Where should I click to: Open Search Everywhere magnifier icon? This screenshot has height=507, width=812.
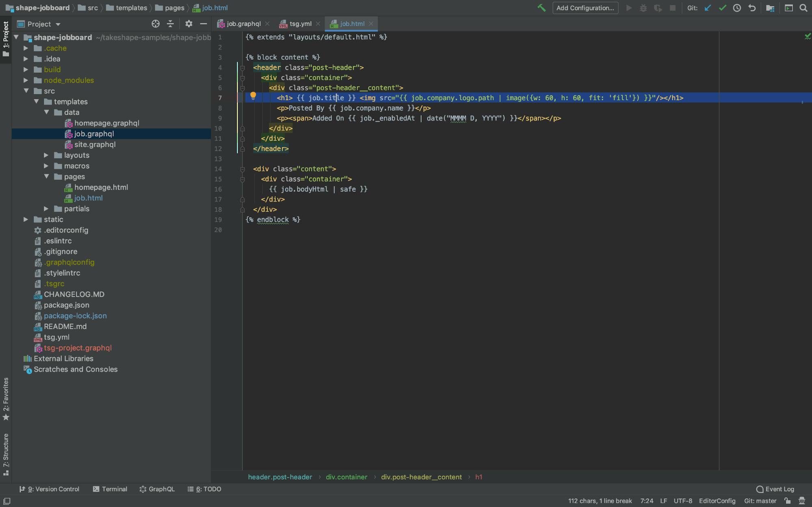tap(803, 8)
